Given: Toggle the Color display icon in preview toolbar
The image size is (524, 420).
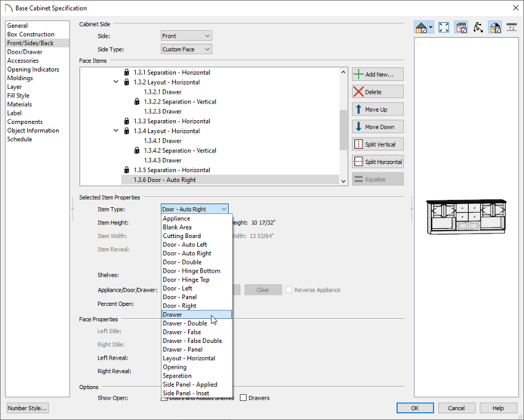Looking at the screenshot, I should 495,27.
